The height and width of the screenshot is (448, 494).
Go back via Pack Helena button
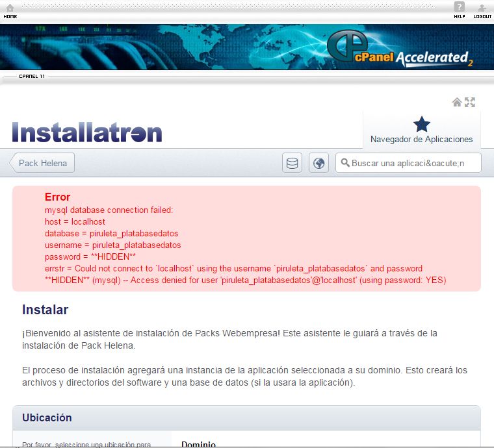pyautogui.click(x=42, y=163)
